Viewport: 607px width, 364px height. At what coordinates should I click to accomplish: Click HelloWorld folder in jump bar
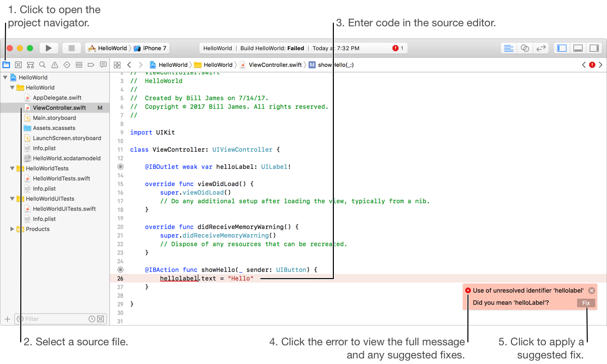[x=213, y=65]
